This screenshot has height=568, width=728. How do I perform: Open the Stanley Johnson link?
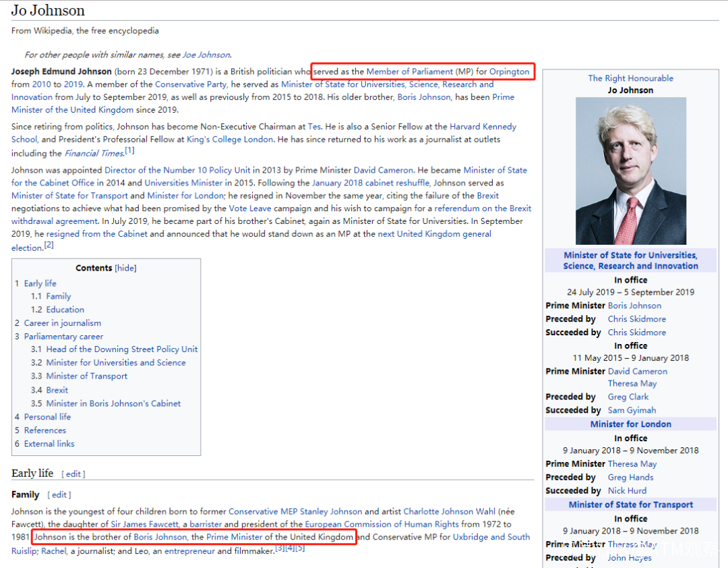point(331,511)
